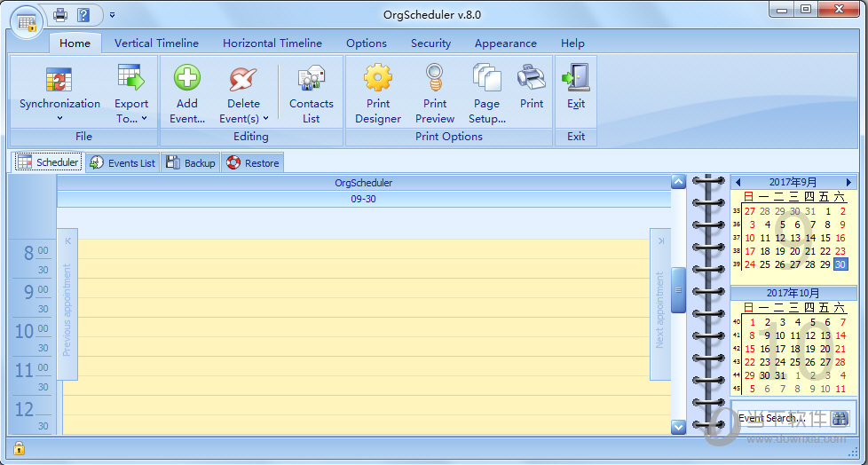Click the Print icon in ribbon
Viewport: 868px width, 465px height.
pos(532,78)
